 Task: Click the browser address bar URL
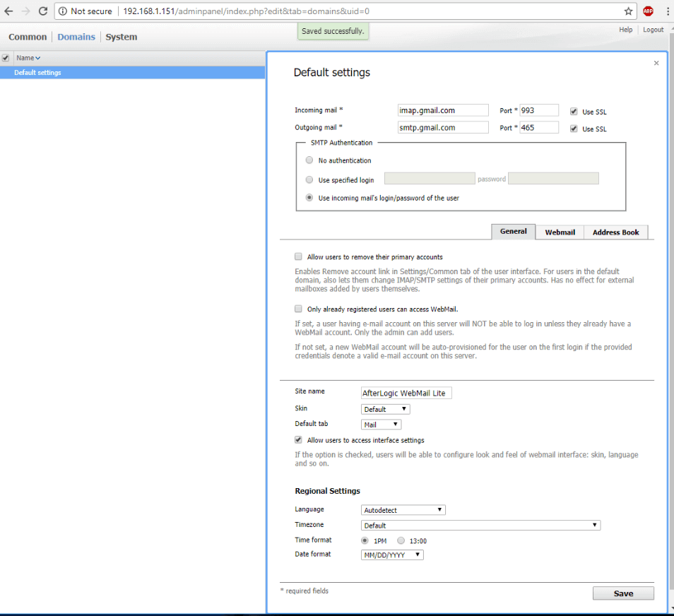click(x=246, y=11)
